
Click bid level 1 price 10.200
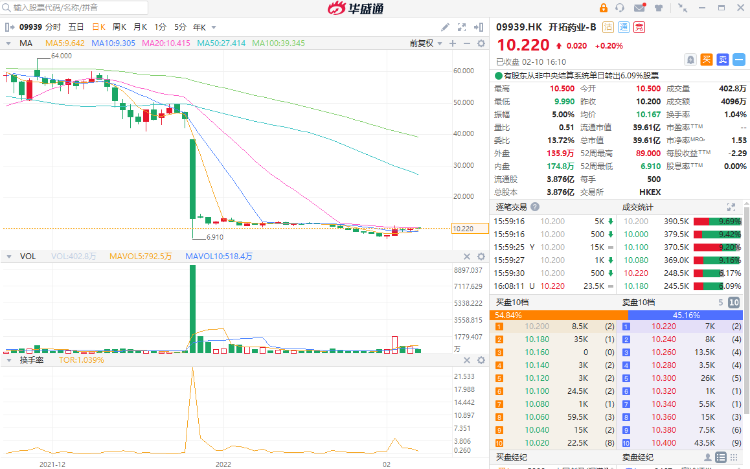(537, 327)
